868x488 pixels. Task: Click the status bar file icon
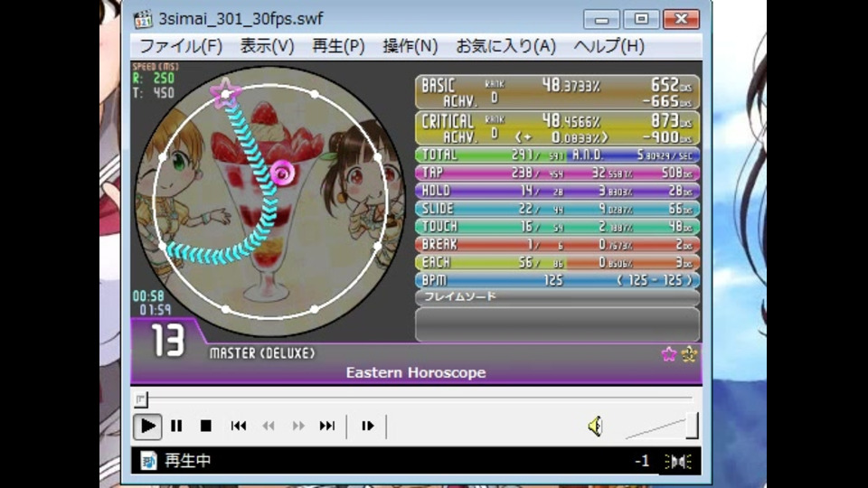(148, 461)
